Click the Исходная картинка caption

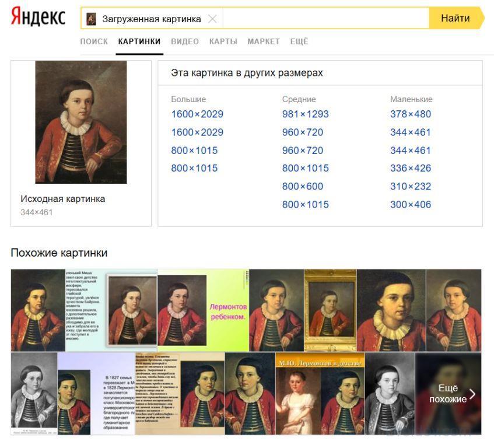pyautogui.click(x=62, y=199)
